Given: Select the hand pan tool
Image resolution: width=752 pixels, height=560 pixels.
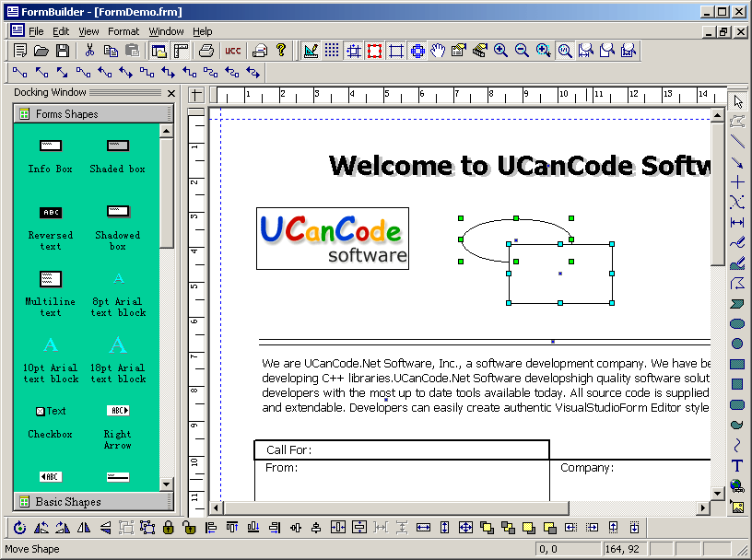Looking at the screenshot, I should point(438,51).
